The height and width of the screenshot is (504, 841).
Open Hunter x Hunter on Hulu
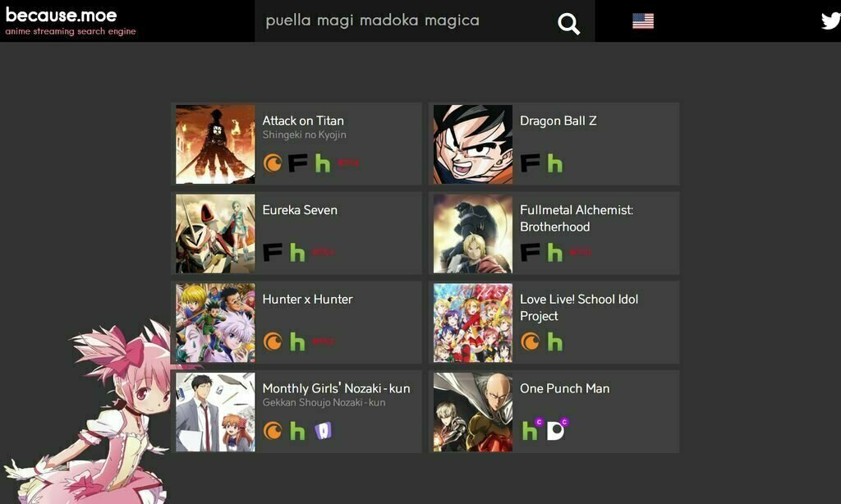pos(297,341)
